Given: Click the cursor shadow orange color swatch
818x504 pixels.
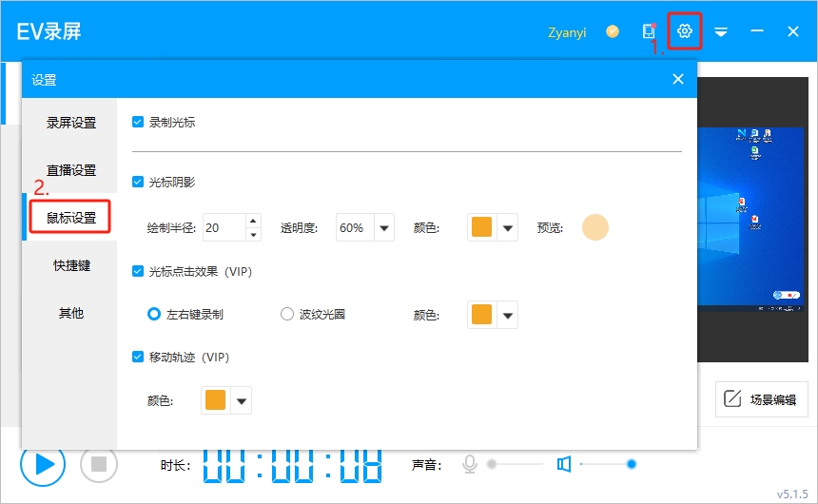Looking at the screenshot, I should coord(481,227).
